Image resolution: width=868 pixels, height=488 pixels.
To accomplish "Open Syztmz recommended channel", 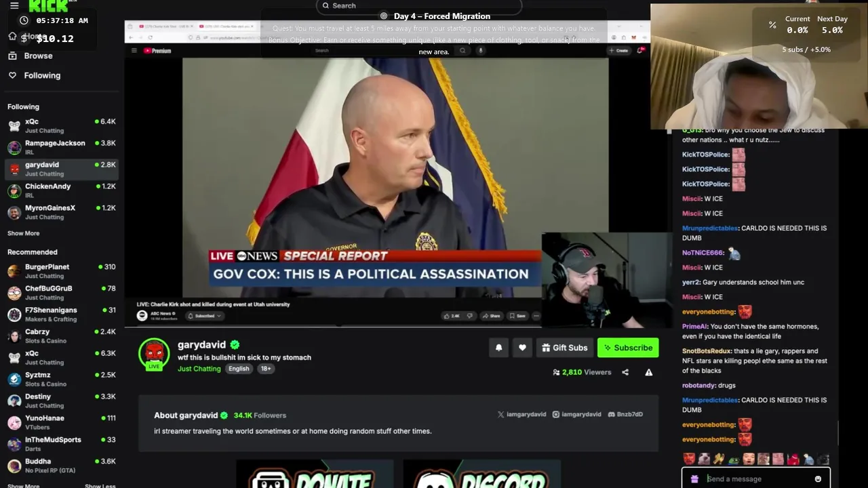I will point(62,379).
